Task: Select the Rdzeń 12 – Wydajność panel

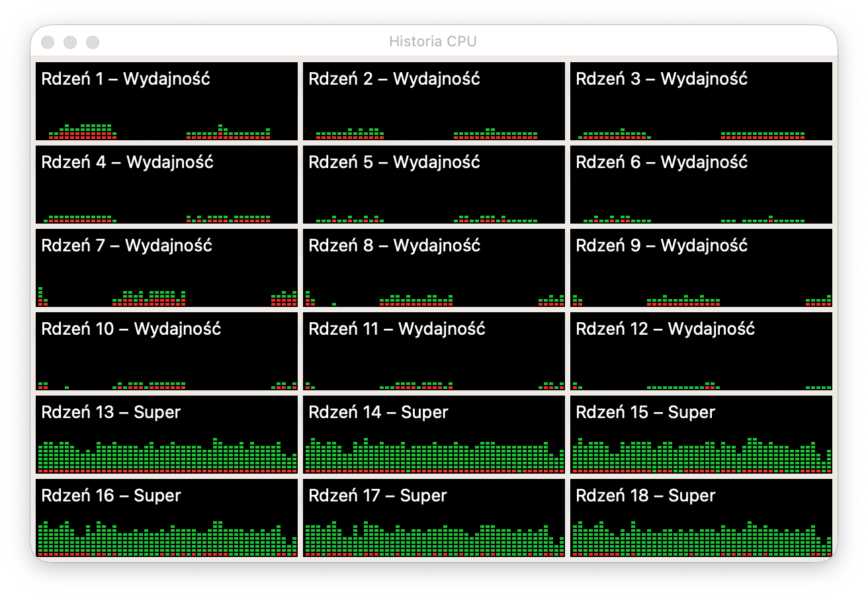Action: pyautogui.click(x=701, y=351)
